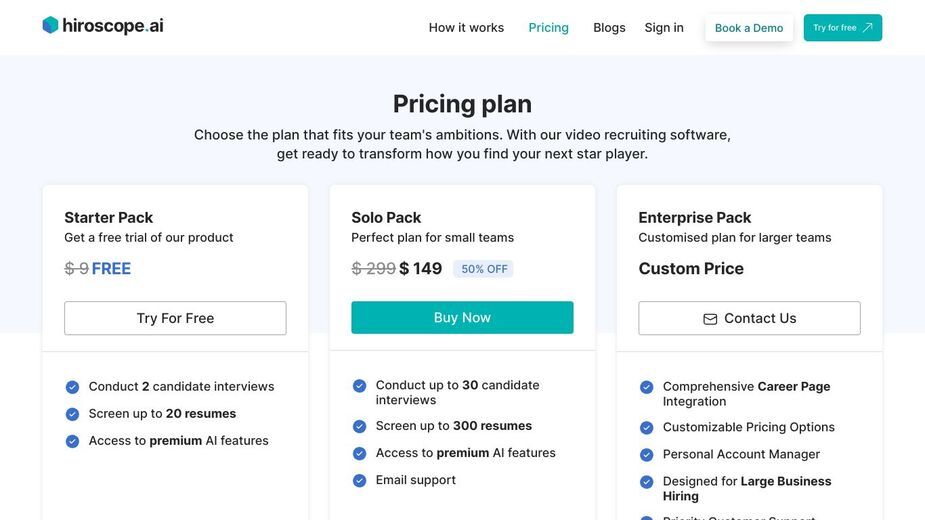Click checkmark icon next to Screen up to 20 resumes
This screenshot has height=520, width=925.
pos(73,414)
